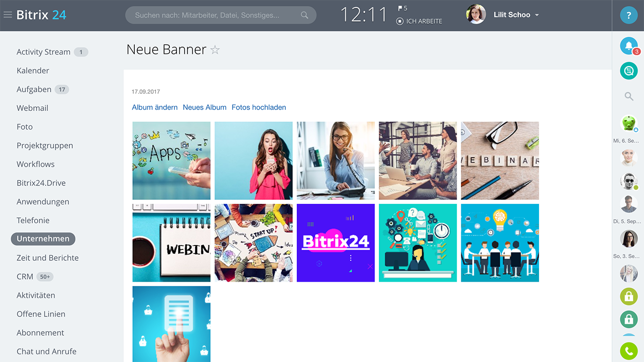Open Offene Linien in the left menu

pyautogui.click(x=41, y=314)
